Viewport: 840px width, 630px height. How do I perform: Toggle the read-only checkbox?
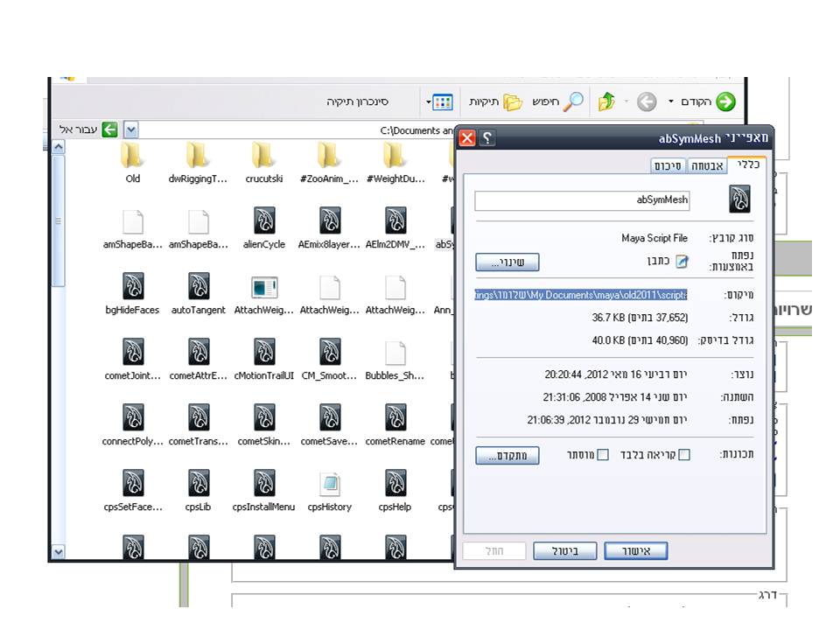(x=684, y=455)
